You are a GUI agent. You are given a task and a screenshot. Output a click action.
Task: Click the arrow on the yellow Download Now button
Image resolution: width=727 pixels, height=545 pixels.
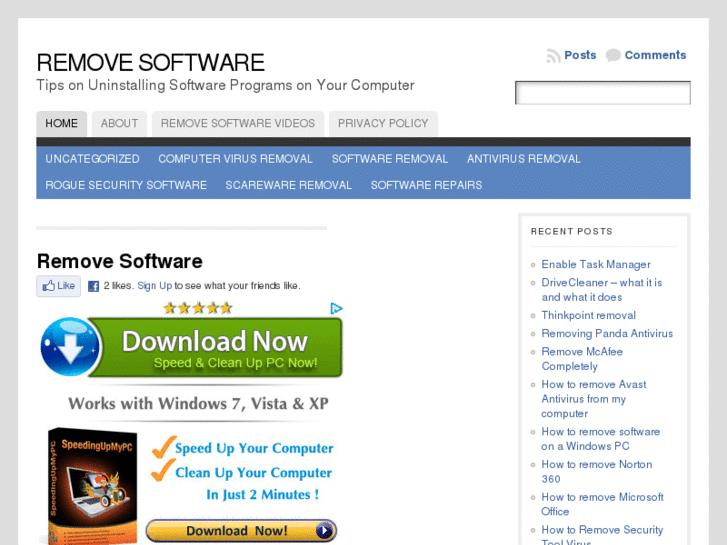click(x=325, y=530)
